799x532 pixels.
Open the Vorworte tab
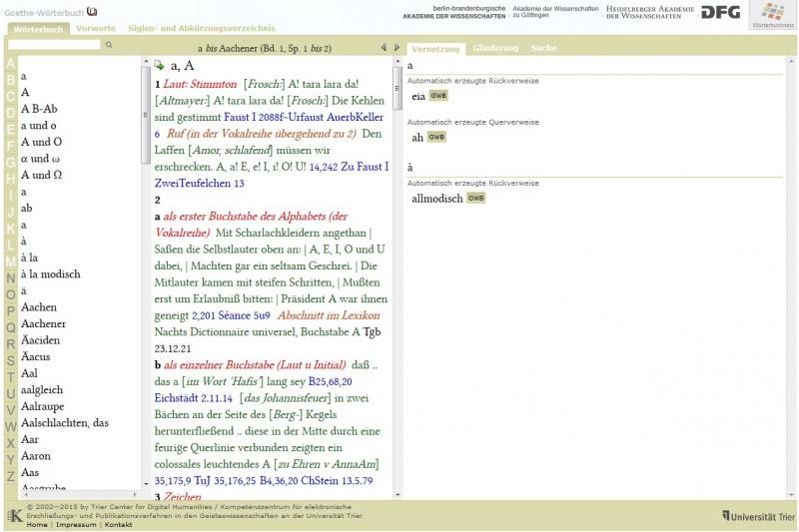[96, 28]
